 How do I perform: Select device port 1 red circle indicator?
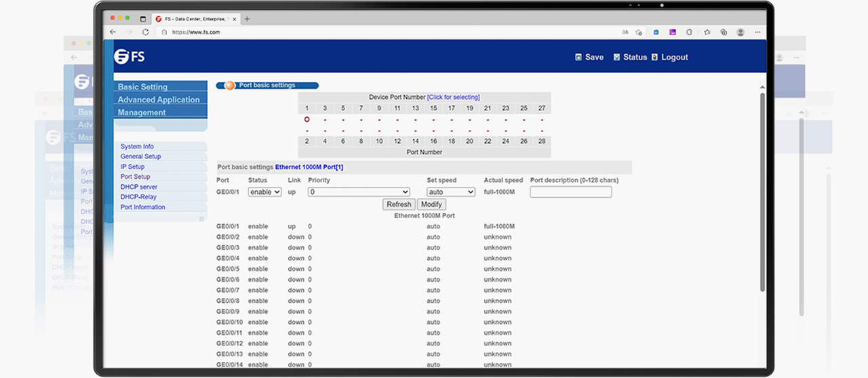307,119
